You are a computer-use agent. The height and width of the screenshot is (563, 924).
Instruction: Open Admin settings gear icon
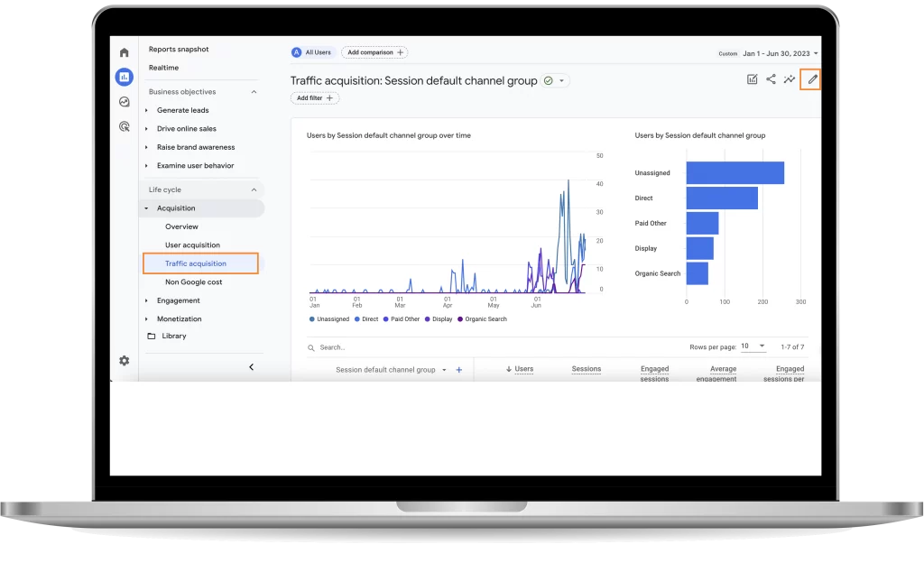click(124, 361)
